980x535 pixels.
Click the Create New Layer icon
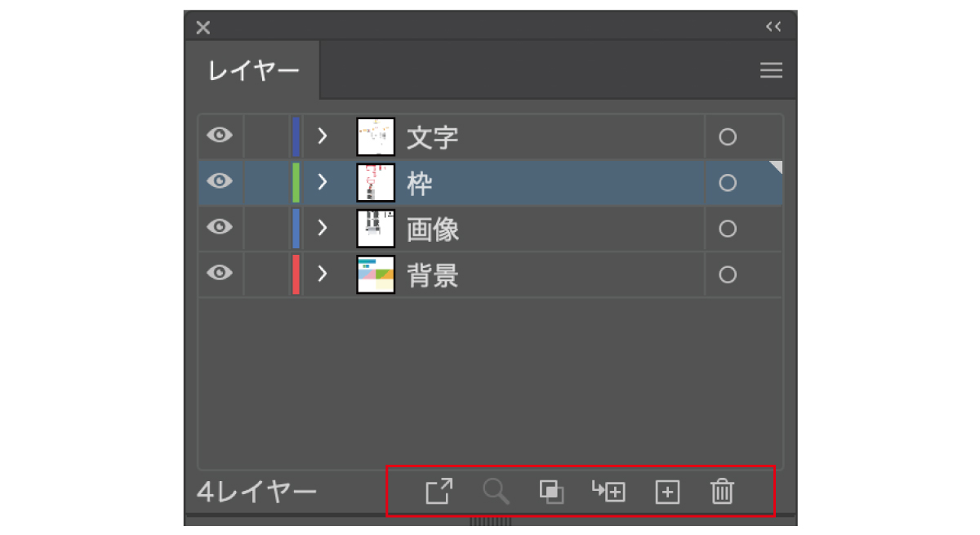pyautogui.click(x=668, y=493)
